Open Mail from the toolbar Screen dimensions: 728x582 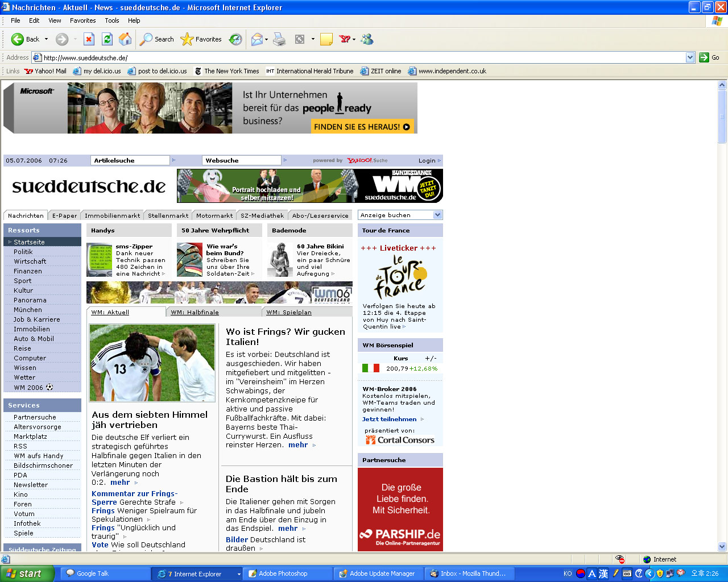tap(257, 39)
